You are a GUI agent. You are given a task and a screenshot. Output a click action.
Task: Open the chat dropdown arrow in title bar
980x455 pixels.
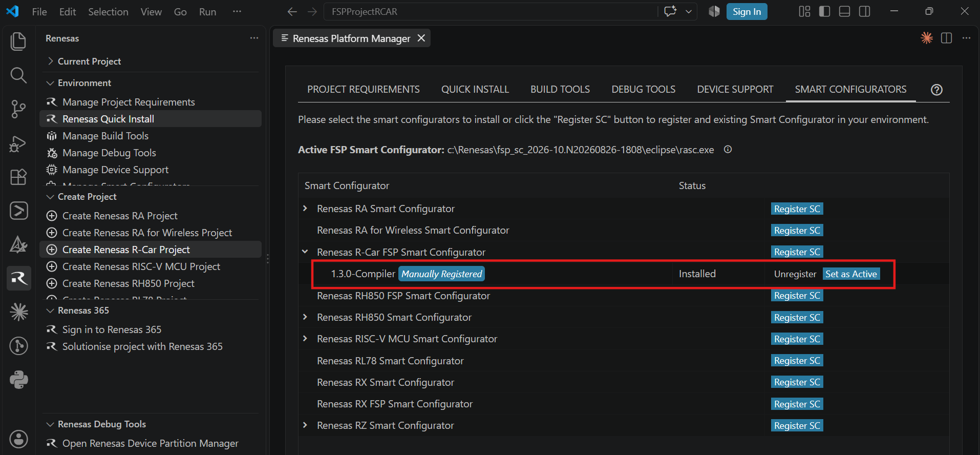pos(689,11)
